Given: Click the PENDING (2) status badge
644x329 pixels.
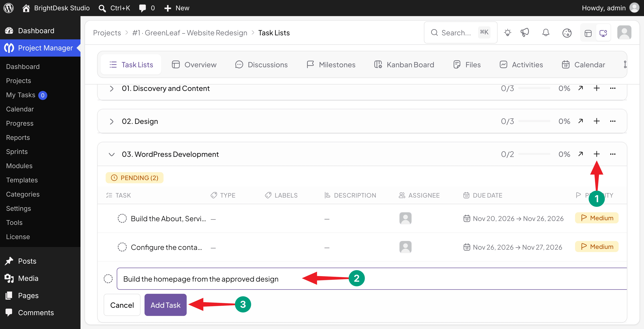Looking at the screenshot, I should (x=134, y=178).
